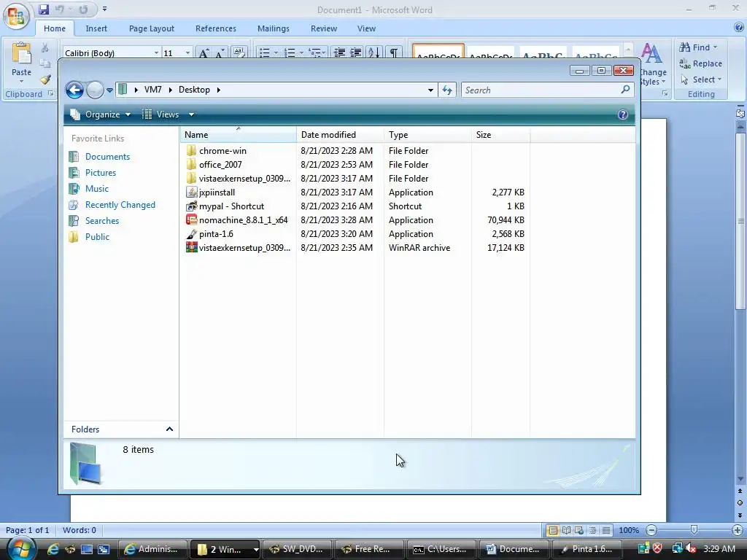Open the Page Layout tab

(x=152, y=28)
